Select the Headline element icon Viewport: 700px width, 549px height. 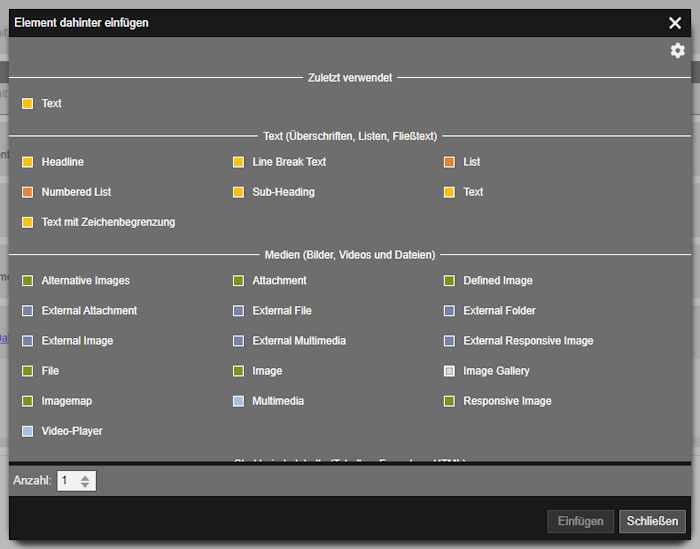[x=28, y=162]
